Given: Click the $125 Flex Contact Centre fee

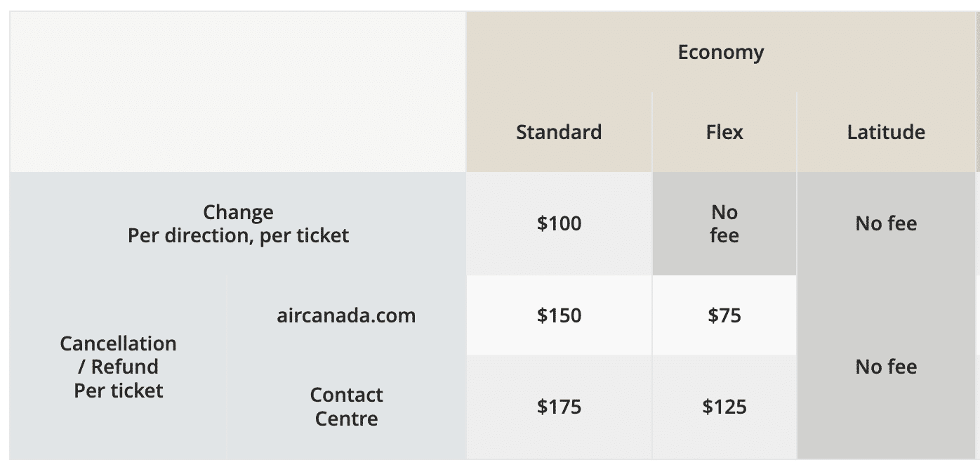Looking at the screenshot, I should point(724,407).
